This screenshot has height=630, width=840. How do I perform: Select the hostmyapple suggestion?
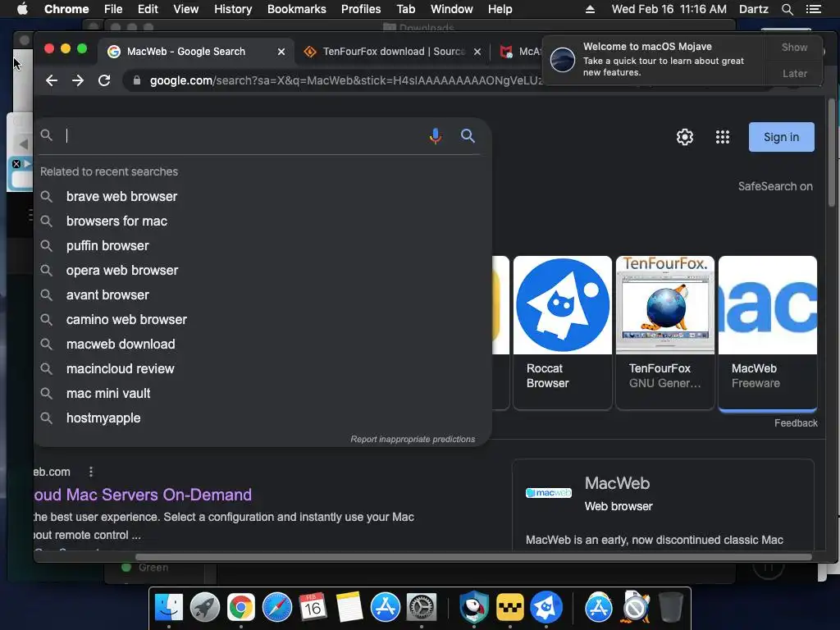(262, 418)
